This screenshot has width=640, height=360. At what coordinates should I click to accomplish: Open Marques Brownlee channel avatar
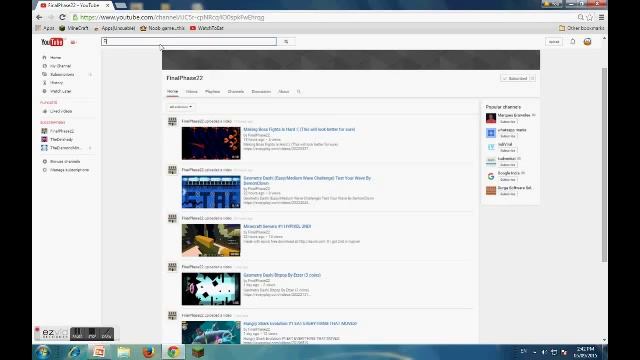pyautogui.click(x=491, y=118)
